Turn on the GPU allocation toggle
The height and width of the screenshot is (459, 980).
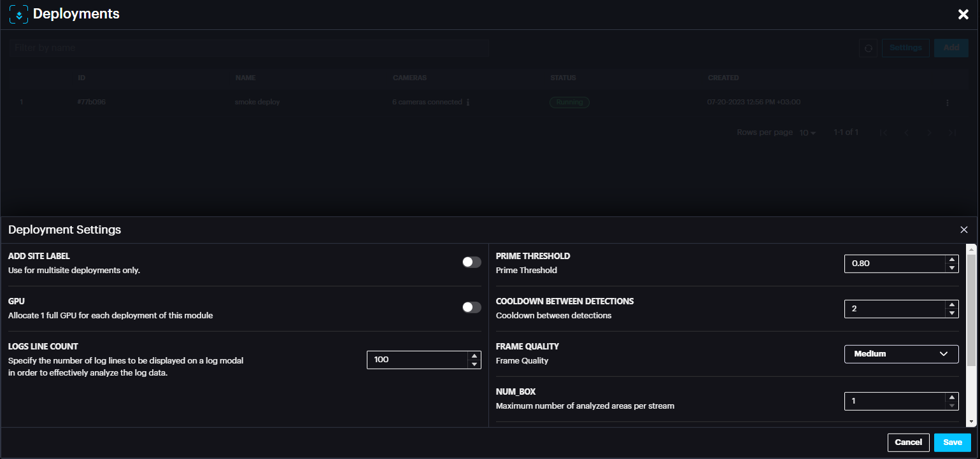471,307
